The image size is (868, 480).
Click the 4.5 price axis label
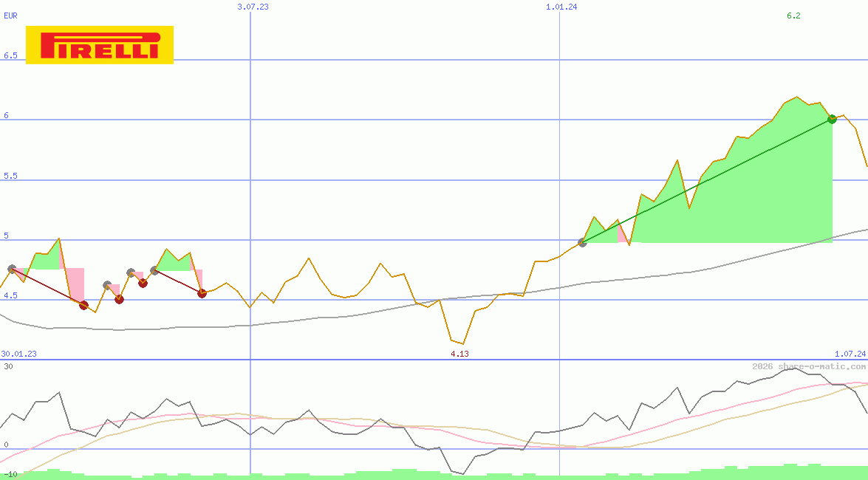10,295
